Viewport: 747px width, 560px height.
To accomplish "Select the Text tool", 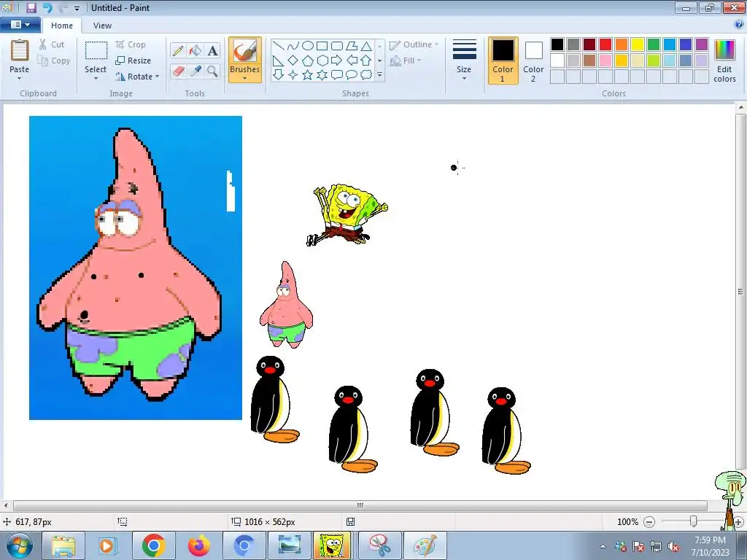I will click(x=212, y=50).
